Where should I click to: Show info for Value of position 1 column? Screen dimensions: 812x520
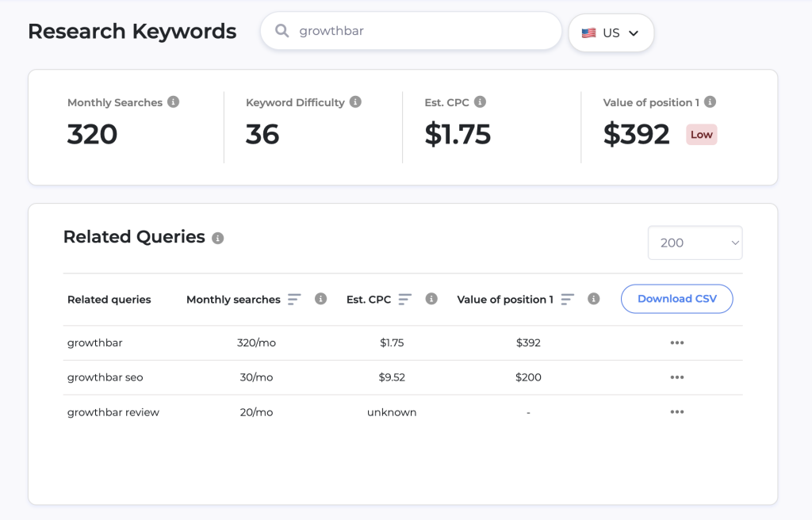coord(593,299)
